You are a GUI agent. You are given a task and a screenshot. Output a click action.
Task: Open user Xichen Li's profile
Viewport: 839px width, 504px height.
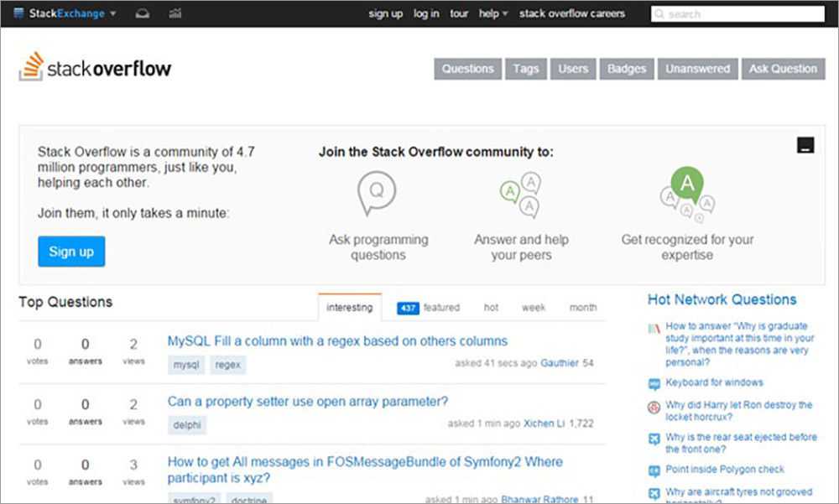tap(545, 423)
